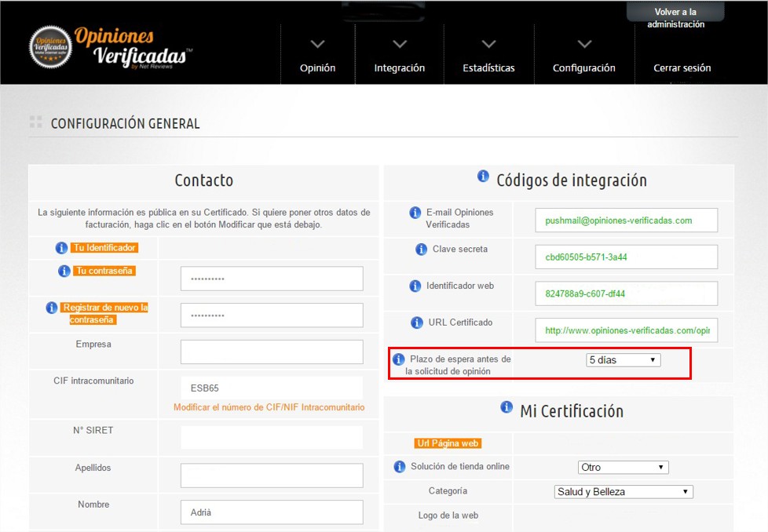This screenshot has height=532, width=768.
Task: Click info icon next to Identificador web
Action: pyautogui.click(x=415, y=286)
